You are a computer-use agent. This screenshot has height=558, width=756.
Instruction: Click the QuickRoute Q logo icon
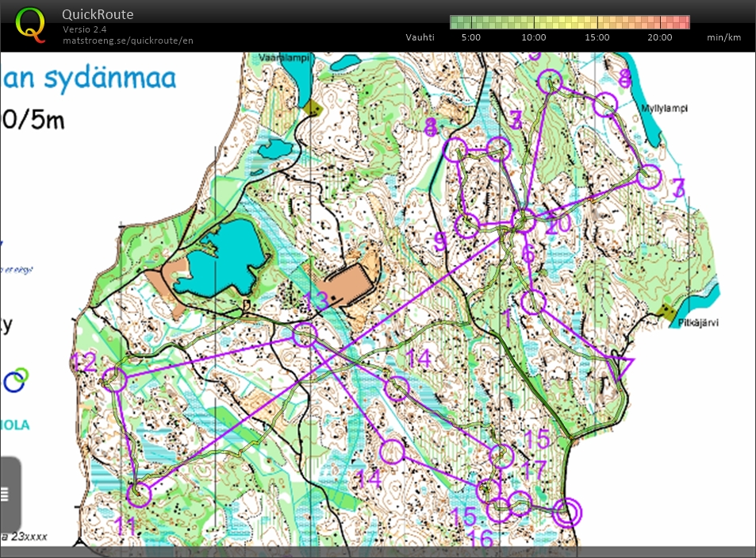(x=30, y=25)
